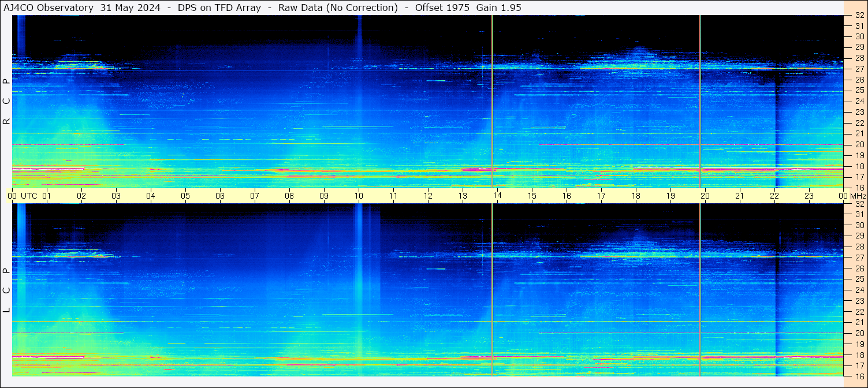Click the green vertical marker before 20 UTC in LCP panel
The height and width of the screenshot is (388, 868).
700,290
